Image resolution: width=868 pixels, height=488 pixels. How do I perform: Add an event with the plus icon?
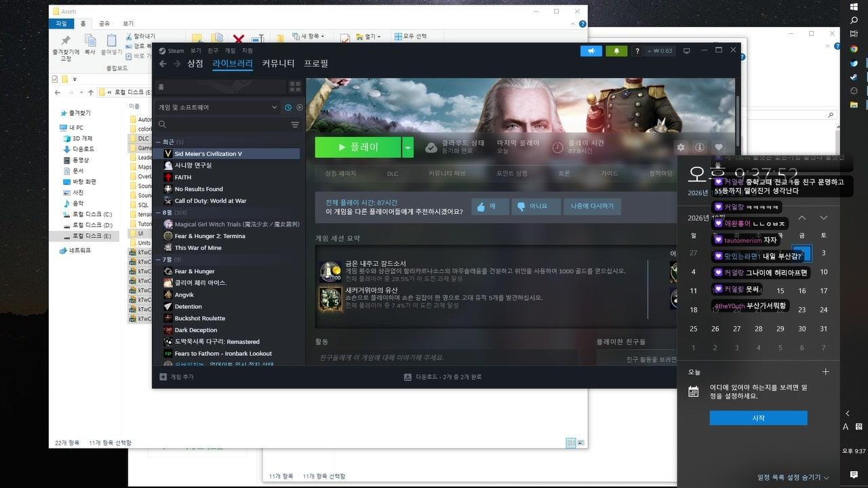coord(825,372)
